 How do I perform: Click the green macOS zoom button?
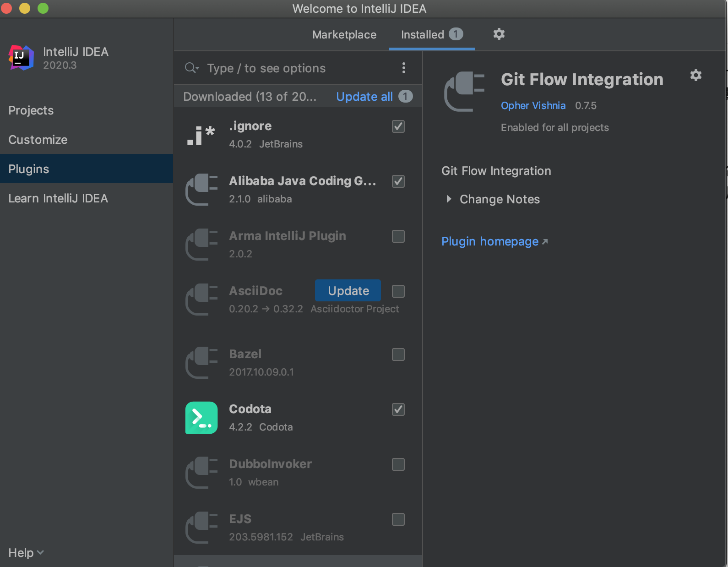(x=43, y=8)
